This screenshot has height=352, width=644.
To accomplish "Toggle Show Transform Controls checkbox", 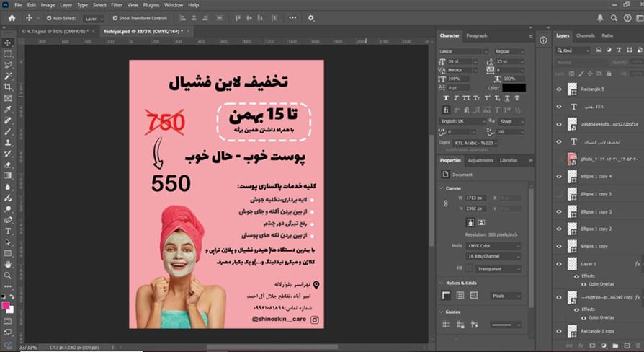I will [x=115, y=18].
